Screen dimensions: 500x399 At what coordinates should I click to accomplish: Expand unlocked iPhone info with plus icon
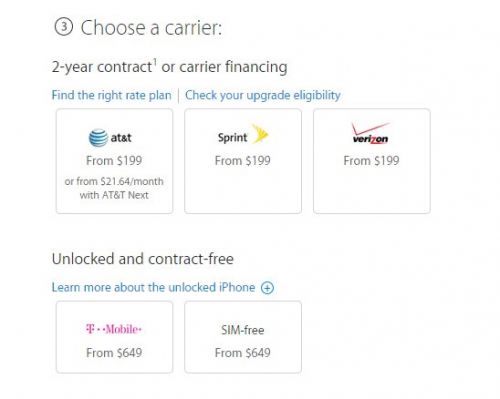click(267, 288)
